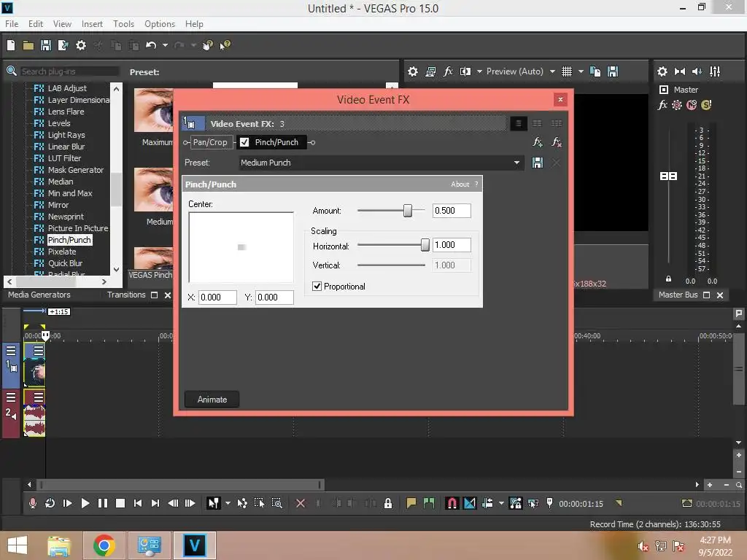Toggle Automatic Crossfades icon
The image size is (747, 560).
469,503
